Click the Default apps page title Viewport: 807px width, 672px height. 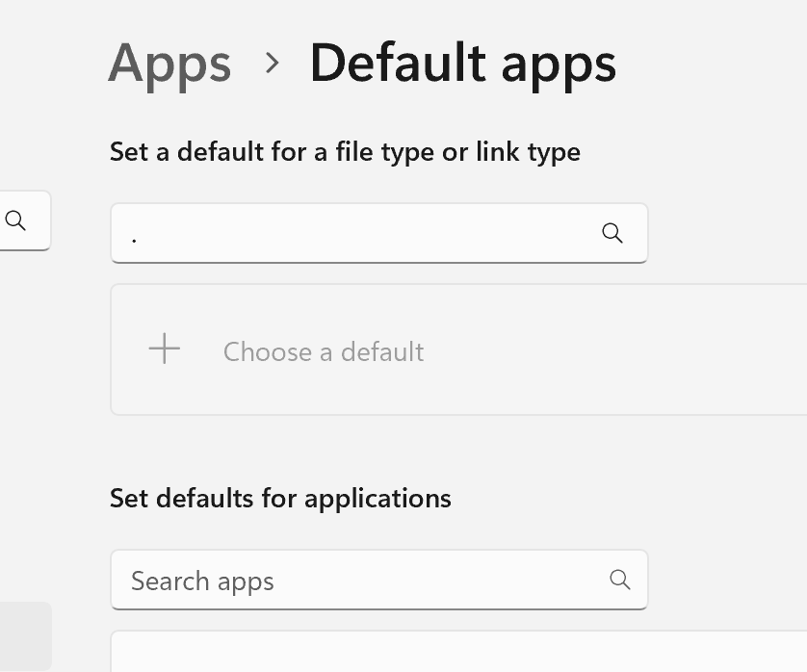462,64
